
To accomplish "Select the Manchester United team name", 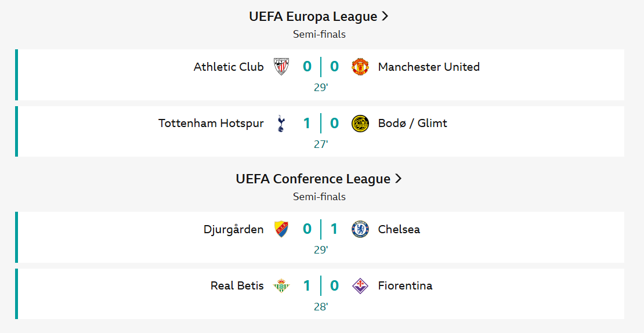I will (429, 67).
